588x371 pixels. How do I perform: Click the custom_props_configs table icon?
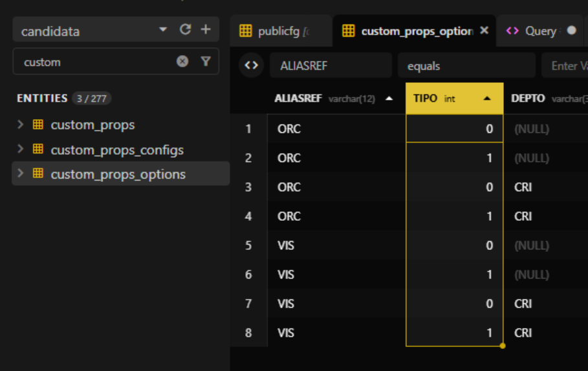coord(38,150)
